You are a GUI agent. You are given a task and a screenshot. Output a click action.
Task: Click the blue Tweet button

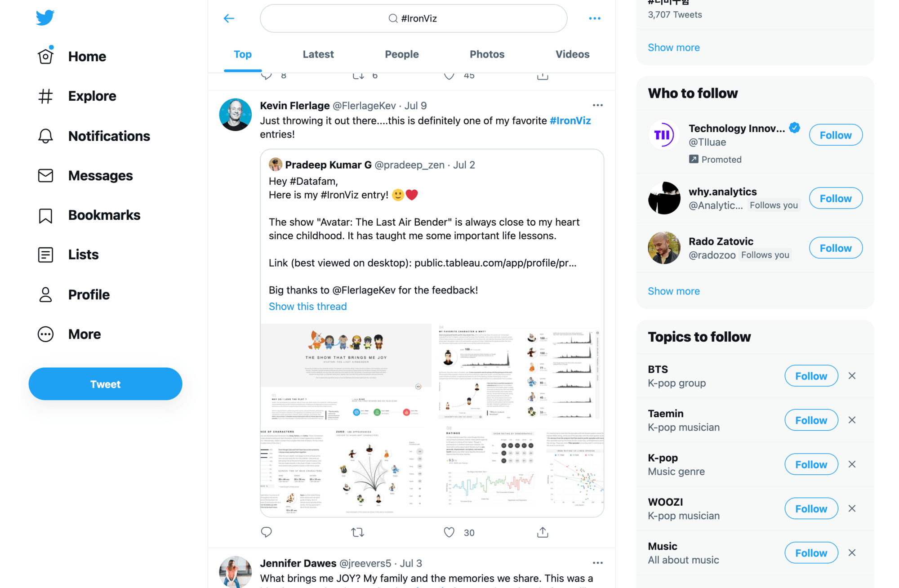105,384
